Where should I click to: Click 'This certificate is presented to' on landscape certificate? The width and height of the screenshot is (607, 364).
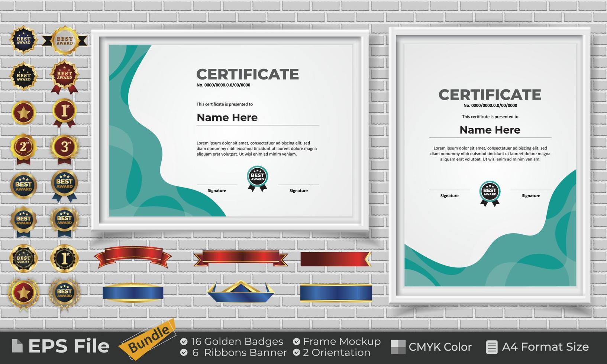coord(225,104)
